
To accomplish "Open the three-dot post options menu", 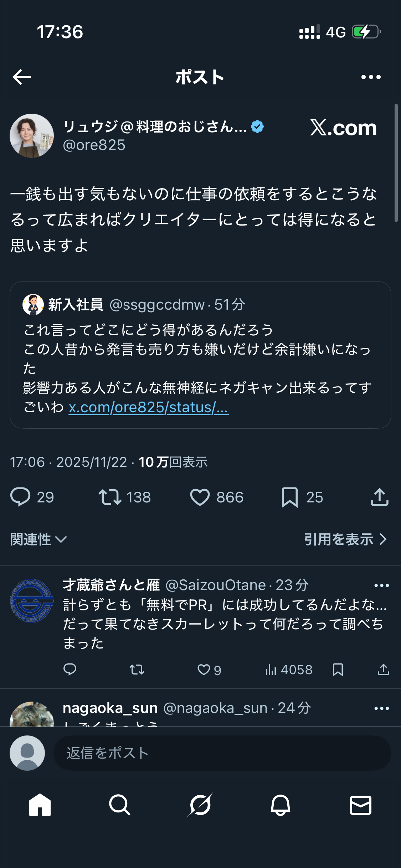I will (x=371, y=77).
